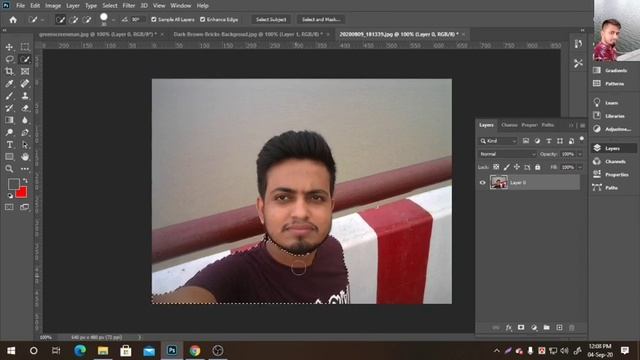Select the Clone Stamp tool
This screenshot has height=360, width=640.
[x=25, y=96]
